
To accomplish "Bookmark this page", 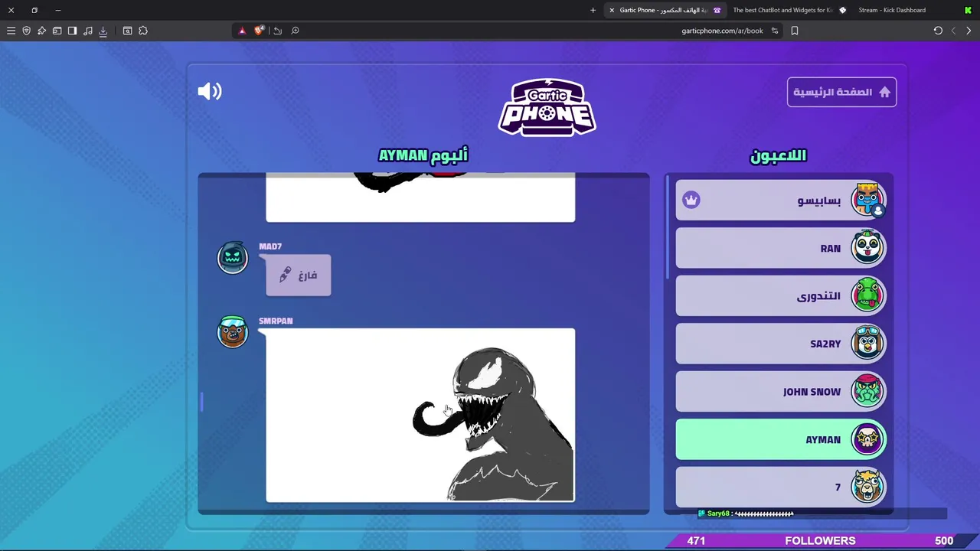I will 795,31.
